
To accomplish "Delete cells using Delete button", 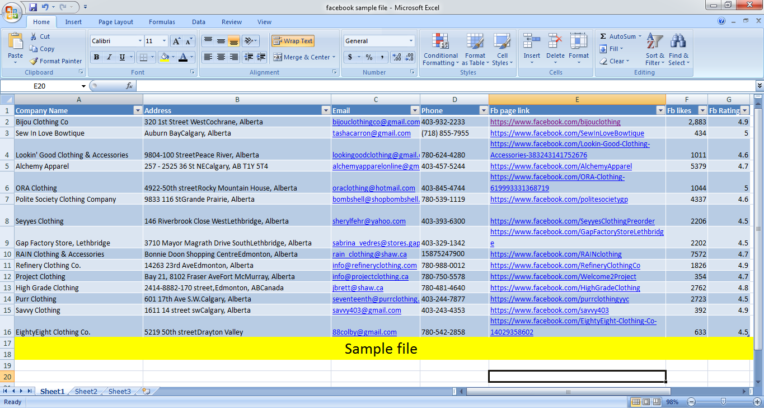I will coord(555,49).
